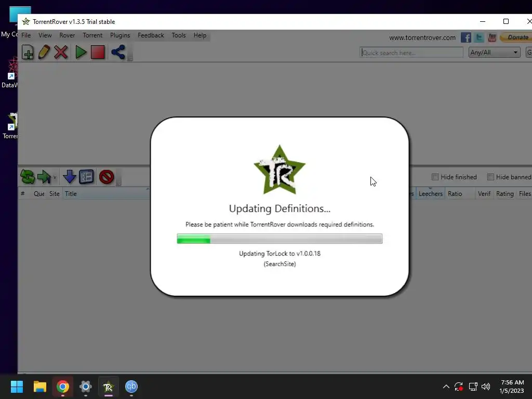This screenshot has height=399, width=532.
Task: Open the View menu
Action: pyautogui.click(x=45, y=35)
